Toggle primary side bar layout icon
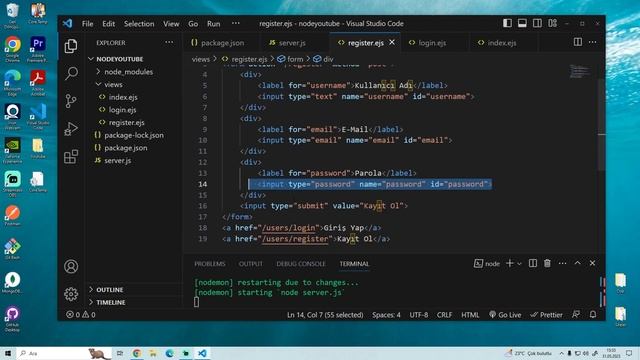Image resolution: width=640 pixels, height=360 pixels. [x=507, y=23]
